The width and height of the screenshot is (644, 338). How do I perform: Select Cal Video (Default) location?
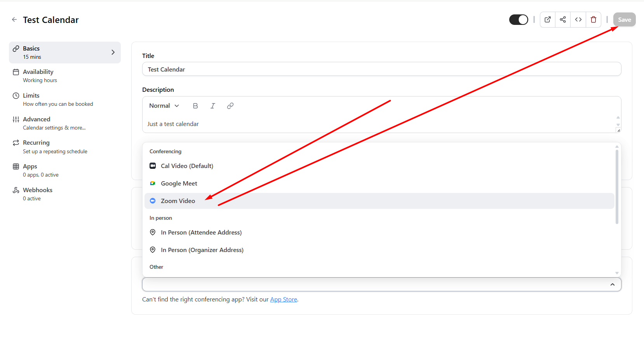(379, 166)
